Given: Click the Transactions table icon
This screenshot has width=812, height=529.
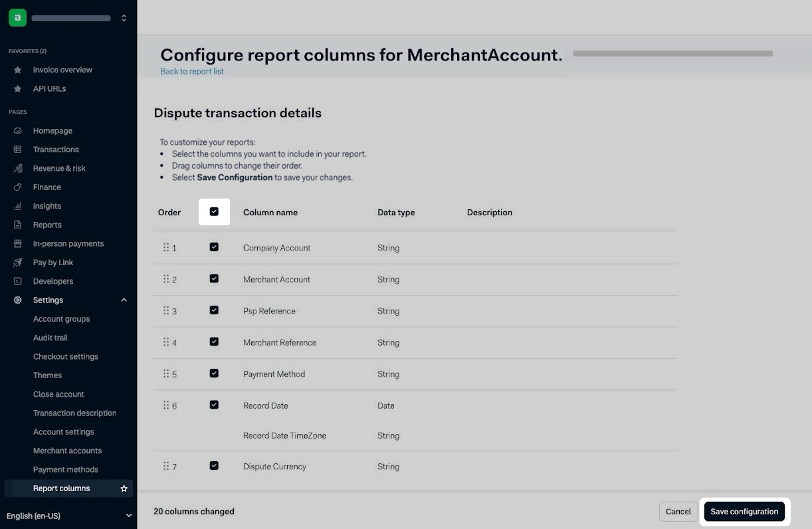Looking at the screenshot, I should tap(18, 150).
